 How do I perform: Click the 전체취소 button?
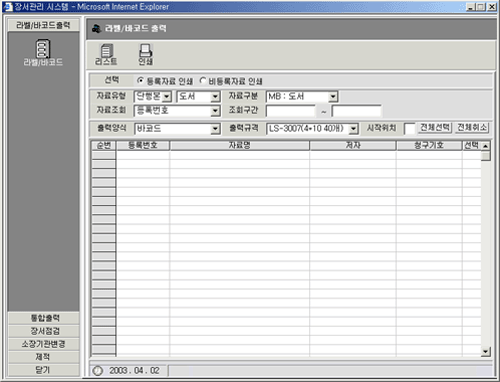[x=472, y=128]
